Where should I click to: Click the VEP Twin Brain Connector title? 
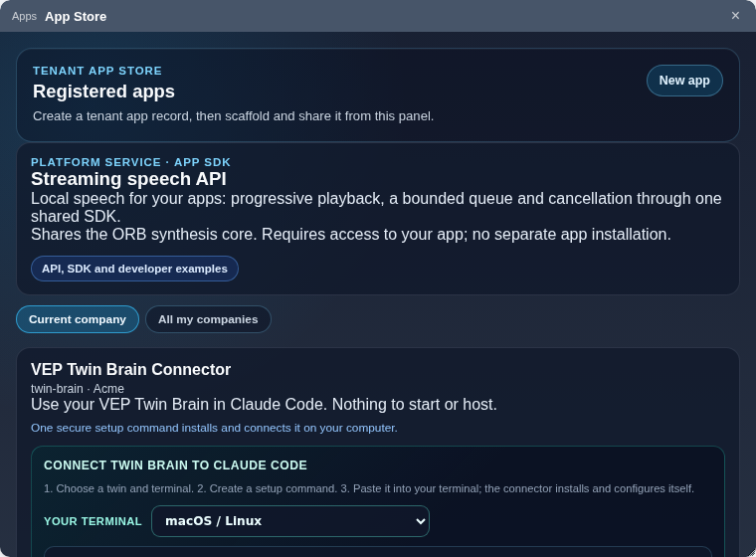[x=130, y=369]
